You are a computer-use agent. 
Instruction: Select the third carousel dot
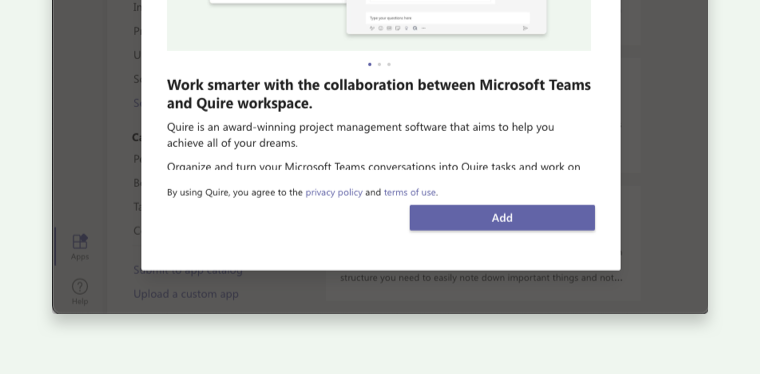[x=389, y=64]
